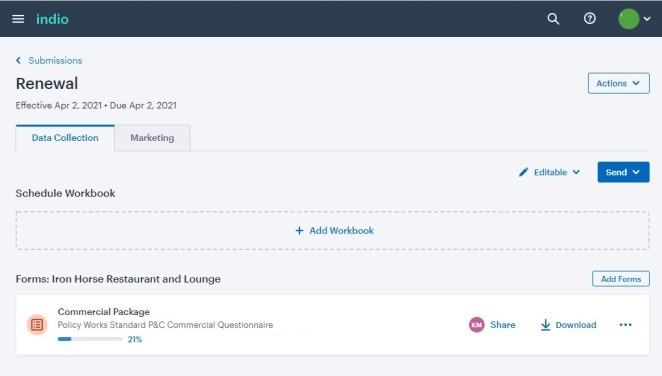Click the Commercial Package form icon
This screenshot has width=662, height=376.
click(37, 325)
